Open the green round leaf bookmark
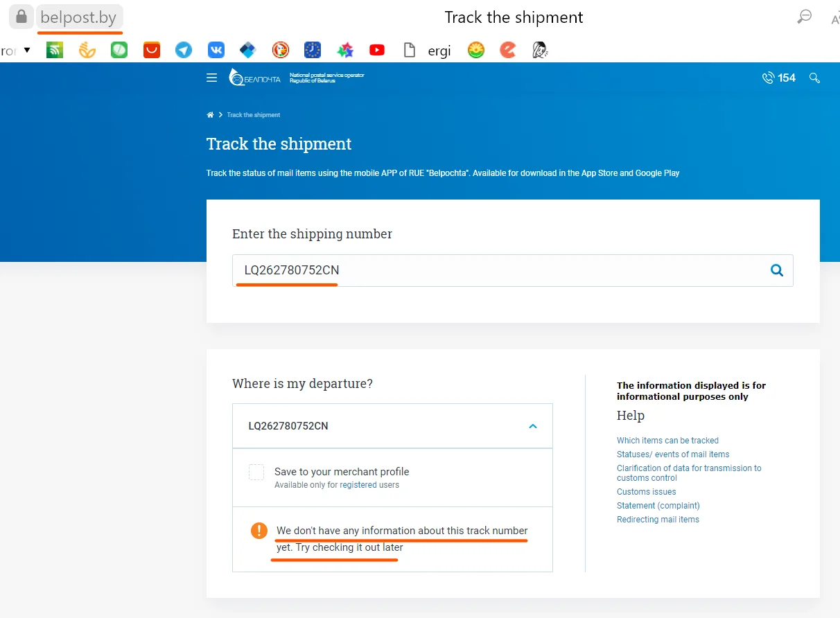Viewport: 840px width, 618px height. coord(119,50)
